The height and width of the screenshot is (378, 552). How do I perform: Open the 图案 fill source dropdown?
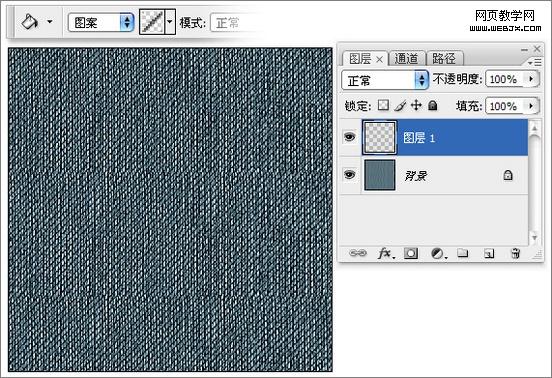point(101,23)
